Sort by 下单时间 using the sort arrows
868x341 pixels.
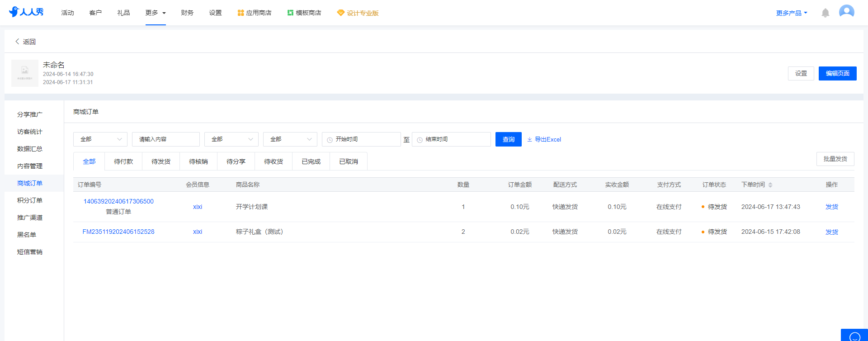tap(770, 185)
